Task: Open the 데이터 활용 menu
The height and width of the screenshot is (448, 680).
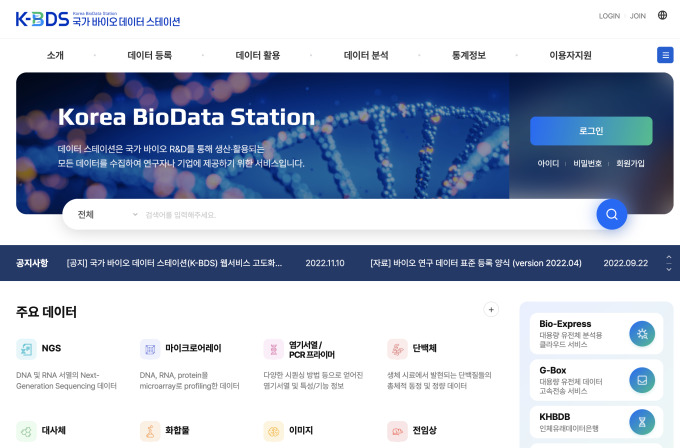Action: [x=258, y=55]
